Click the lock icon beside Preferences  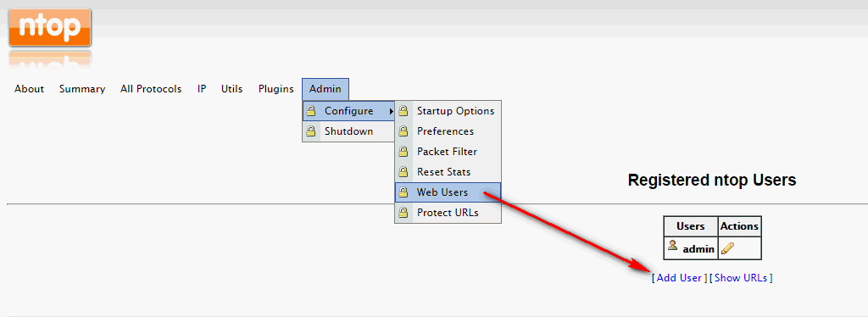coord(404,131)
